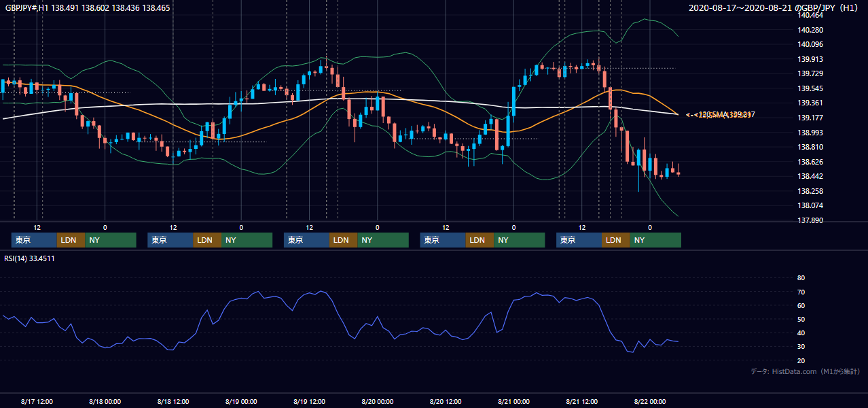The image size is (868, 408).
Task: Click the 8/17 12:00 time axis label
Action: 37,401
